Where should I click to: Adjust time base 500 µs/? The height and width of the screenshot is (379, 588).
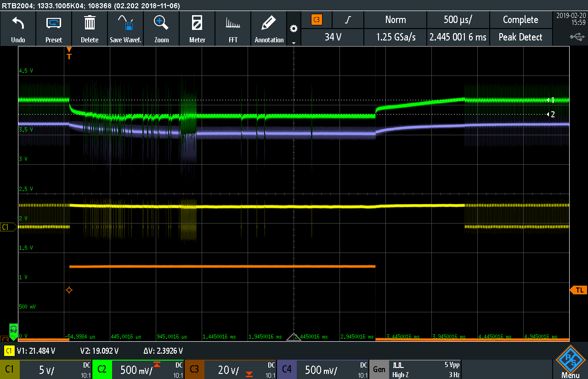[458, 20]
